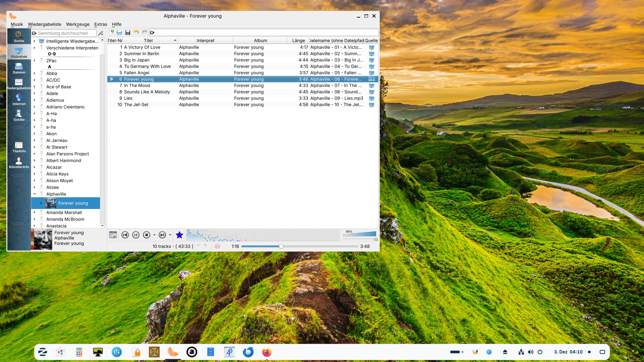Screen dimensions: 644x362
Task: Open the Extras menu
Action: pos(100,24)
